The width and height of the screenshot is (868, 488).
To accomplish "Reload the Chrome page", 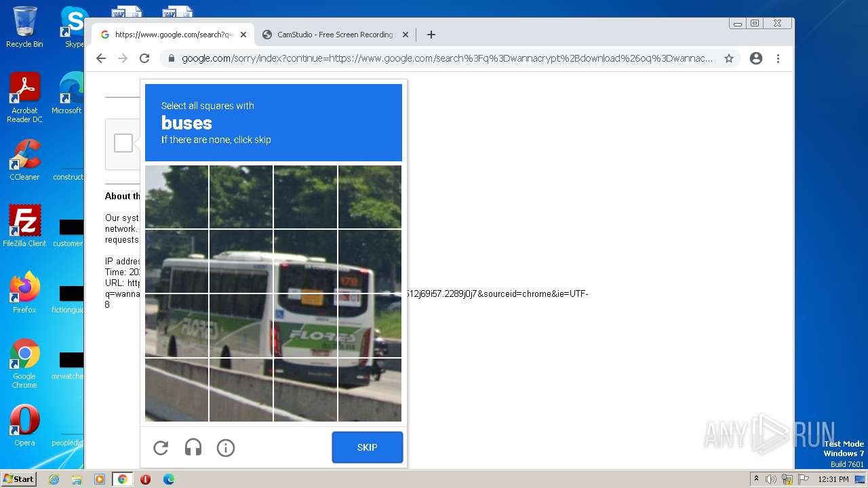I will coord(144,58).
